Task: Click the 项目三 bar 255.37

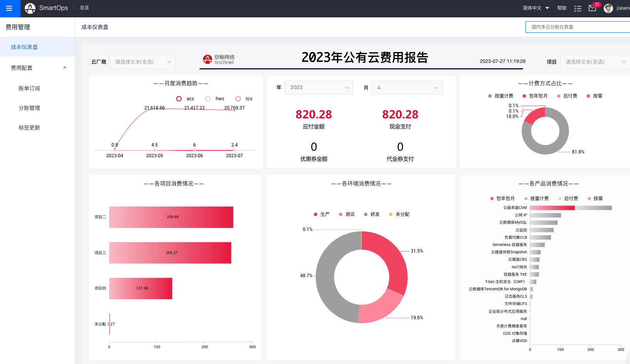Action: (170, 253)
